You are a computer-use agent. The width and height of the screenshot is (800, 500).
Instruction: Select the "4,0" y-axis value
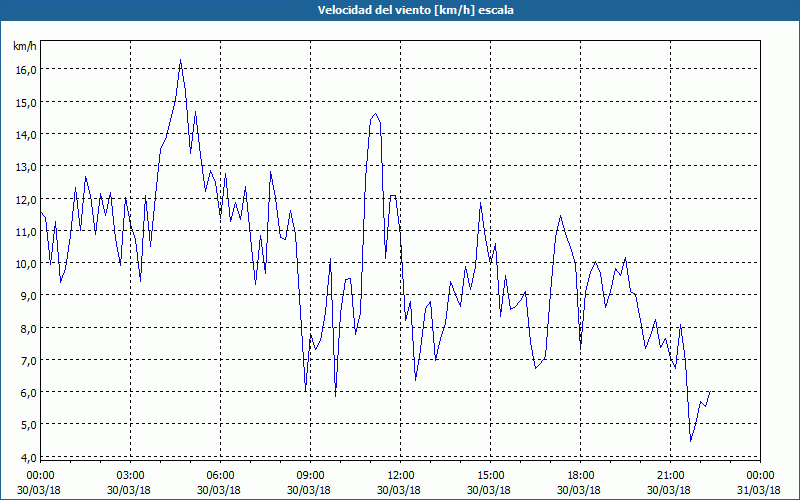pyautogui.click(x=29, y=458)
